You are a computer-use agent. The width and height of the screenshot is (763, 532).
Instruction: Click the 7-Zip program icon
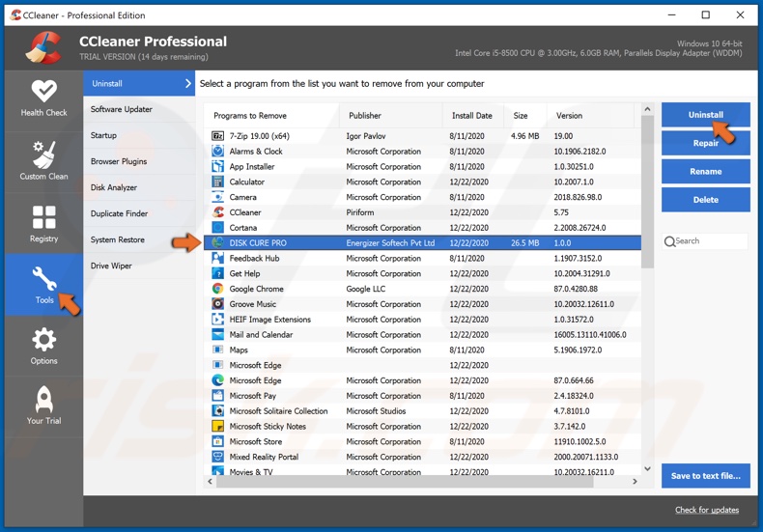coord(217,136)
